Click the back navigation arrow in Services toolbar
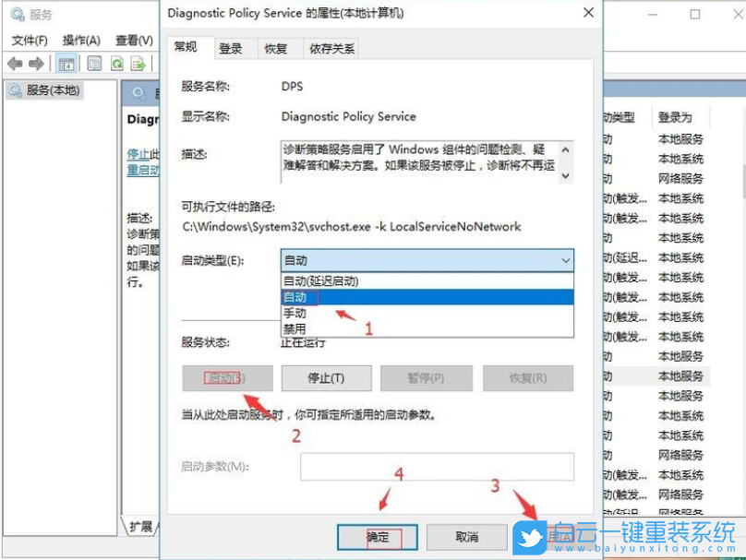Viewport: 746px width, 560px height. point(14,63)
